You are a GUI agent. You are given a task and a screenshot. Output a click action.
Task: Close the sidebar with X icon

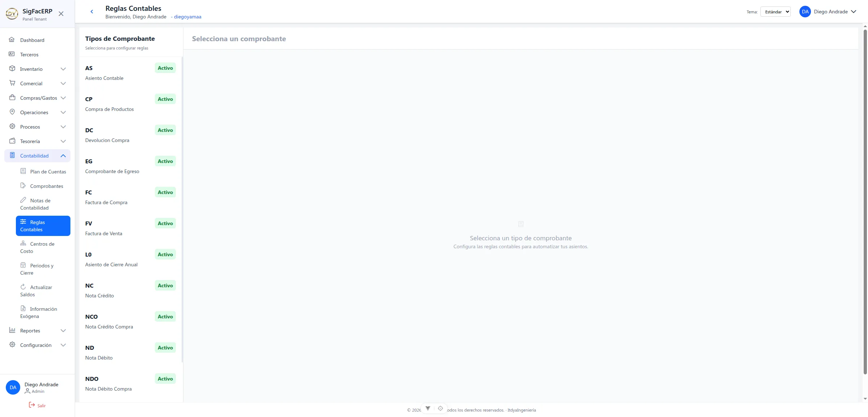[61, 14]
